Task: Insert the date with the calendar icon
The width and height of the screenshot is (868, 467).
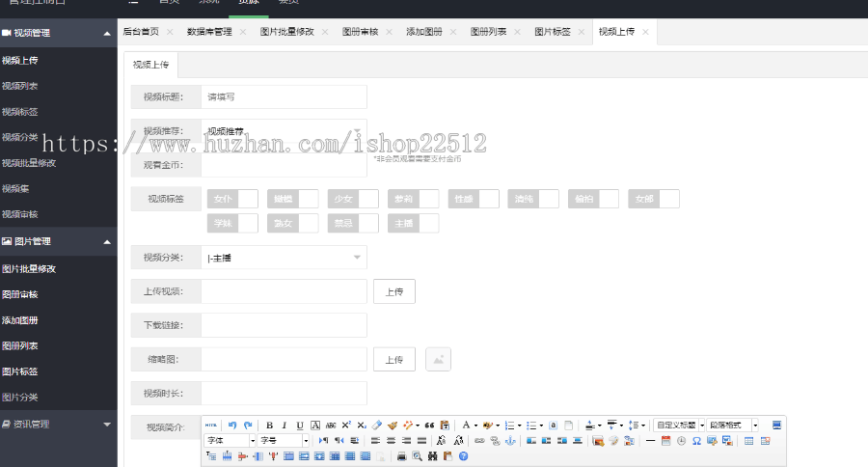Action: tap(665, 440)
